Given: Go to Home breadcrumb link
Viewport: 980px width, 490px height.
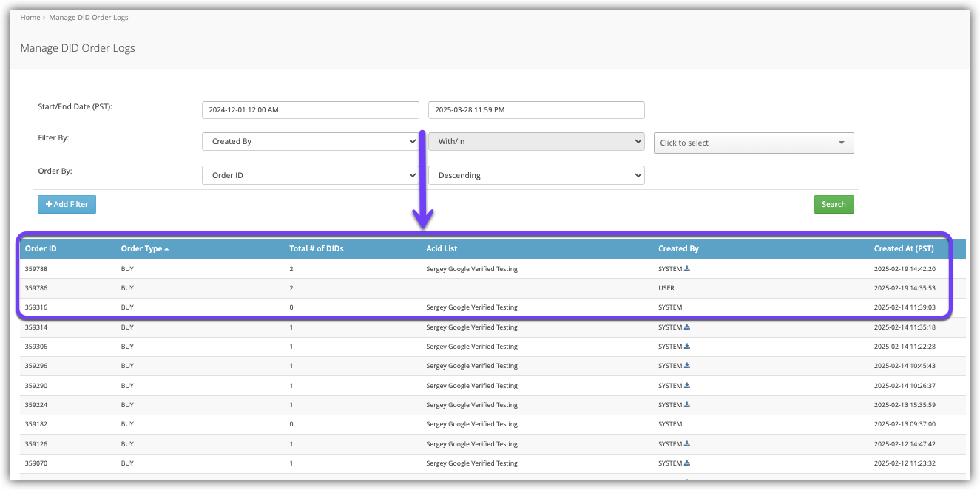Looking at the screenshot, I should (30, 17).
